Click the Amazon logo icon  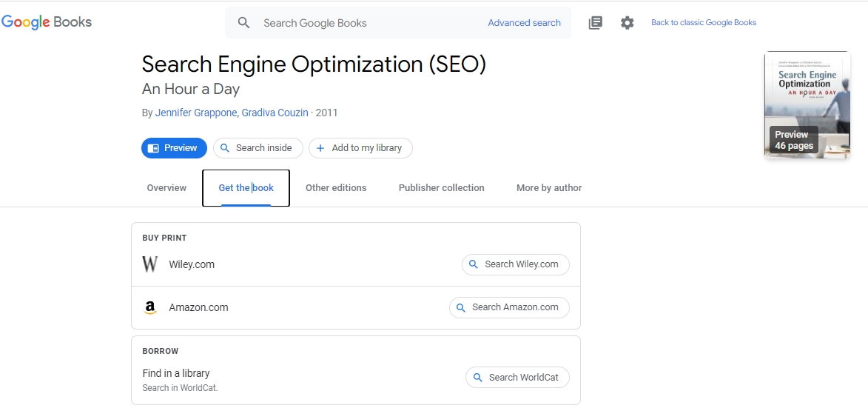tap(150, 307)
